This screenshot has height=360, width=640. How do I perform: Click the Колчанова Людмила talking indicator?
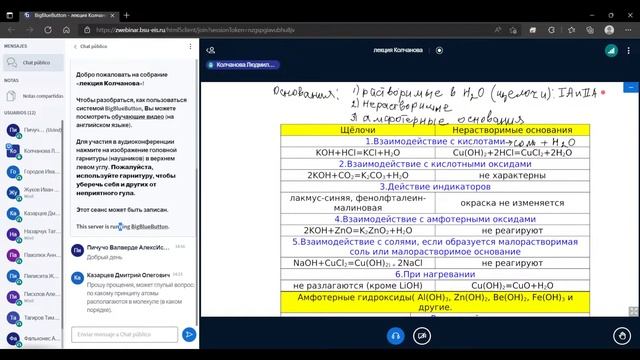pyautogui.click(x=243, y=64)
